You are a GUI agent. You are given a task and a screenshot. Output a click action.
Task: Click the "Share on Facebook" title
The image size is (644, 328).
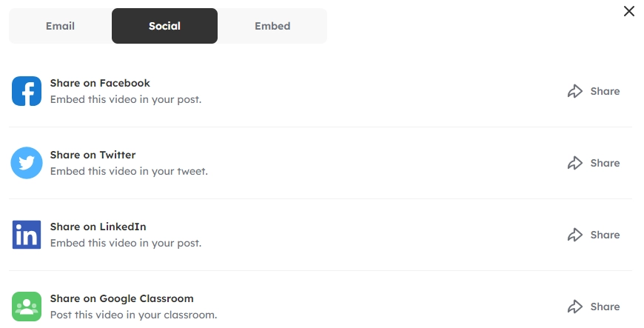(x=100, y=83)
